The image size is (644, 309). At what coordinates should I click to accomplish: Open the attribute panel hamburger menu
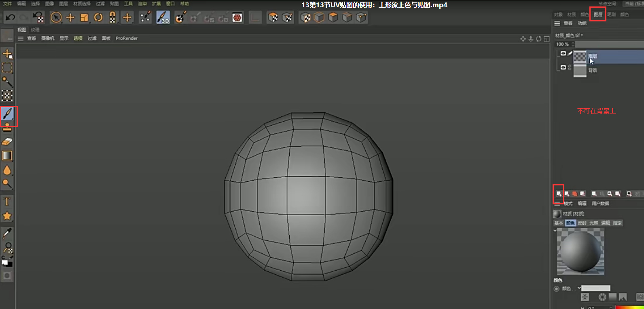click(557, 204)
